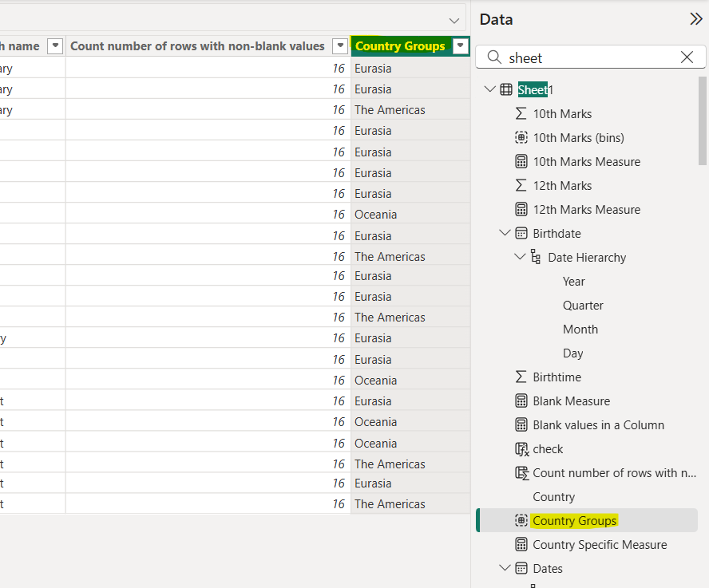Click the table icon beside Sheet1
Viewport: 709px width, 588px height.
coord(505,89)
